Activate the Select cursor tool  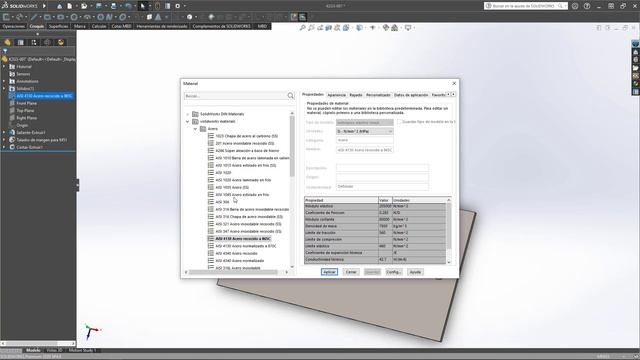[x=143, y=6]
